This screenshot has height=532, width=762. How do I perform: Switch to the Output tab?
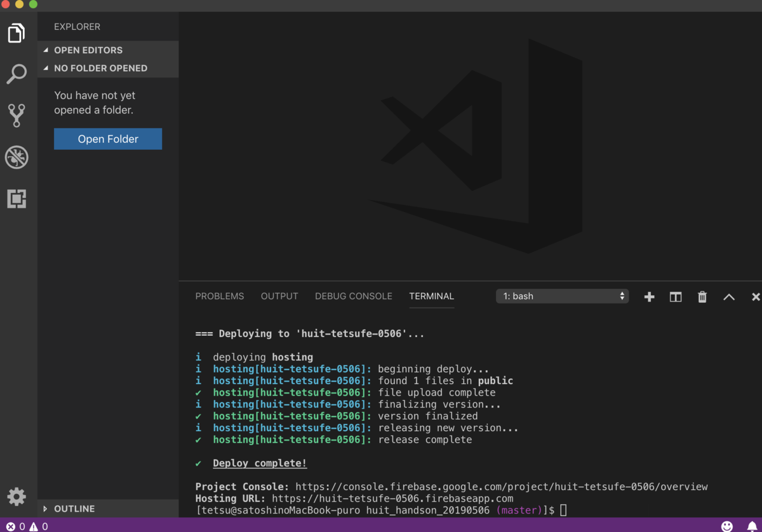tap(279, 296)
